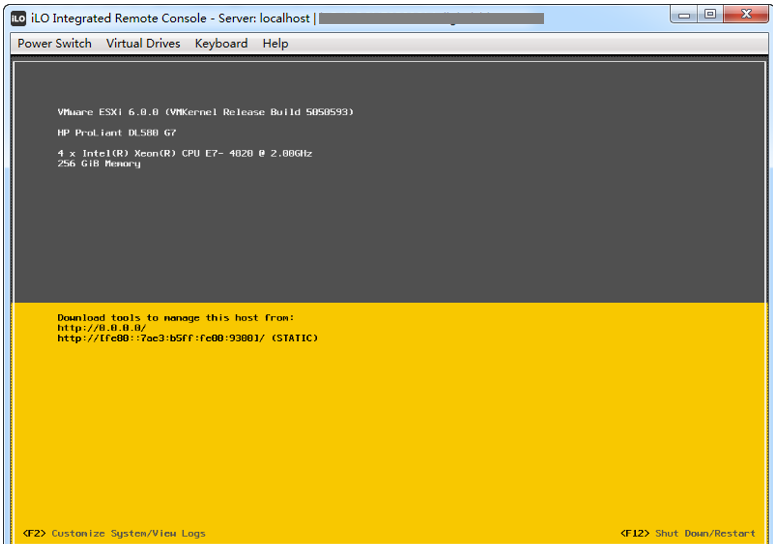774x544 pixels.
Task: Click the 256 GiB Memory text
Action: coord(99,163)
